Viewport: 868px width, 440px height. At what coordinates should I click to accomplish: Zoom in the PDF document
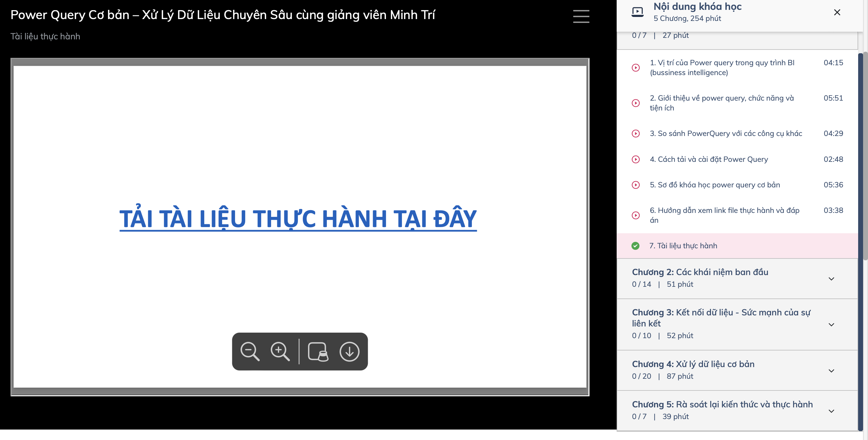tap(280, 351)
